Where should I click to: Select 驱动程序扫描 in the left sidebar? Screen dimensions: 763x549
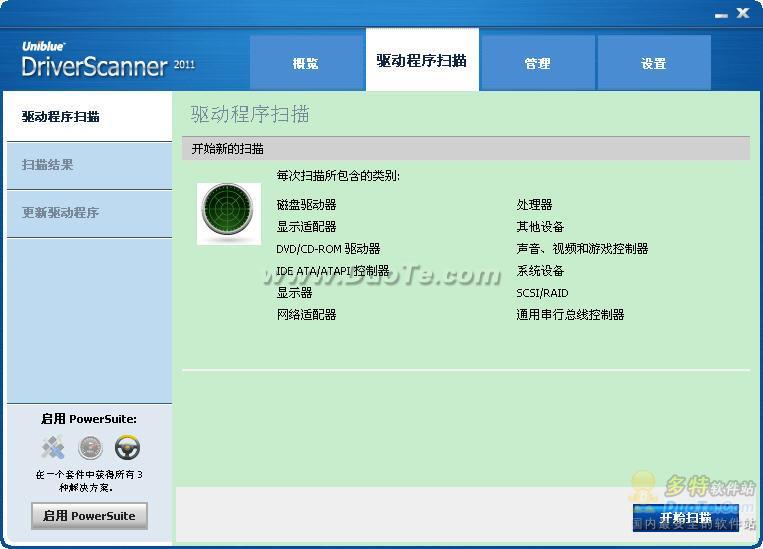click(x=90, y=117)
